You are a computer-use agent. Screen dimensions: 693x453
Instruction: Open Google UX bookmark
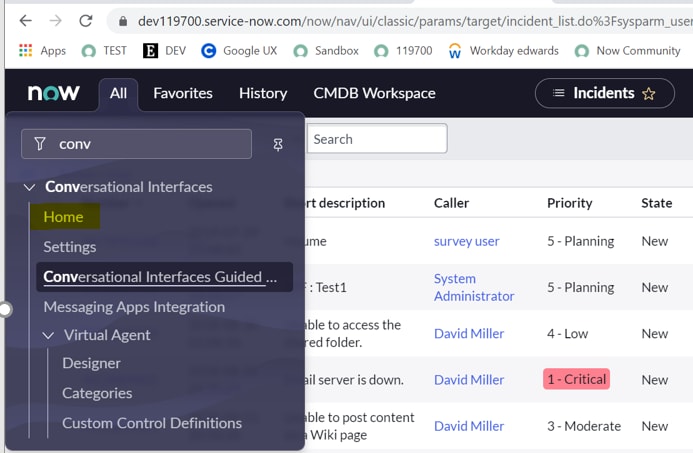pos(240,50)
